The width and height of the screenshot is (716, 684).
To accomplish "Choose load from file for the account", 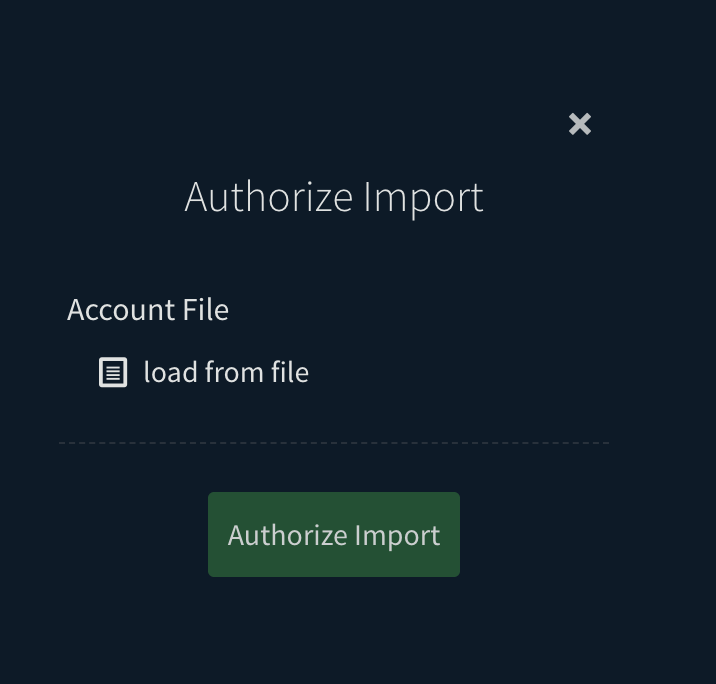I will click(x=226, y=373).
